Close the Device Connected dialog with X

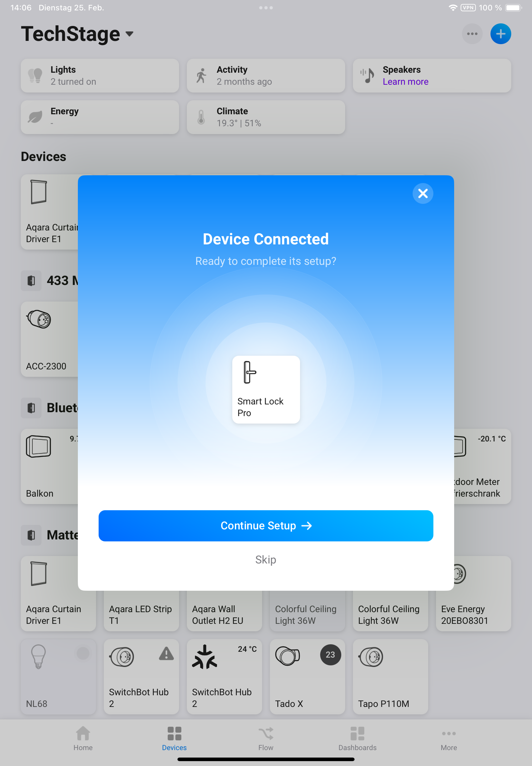tap(423, 193)
